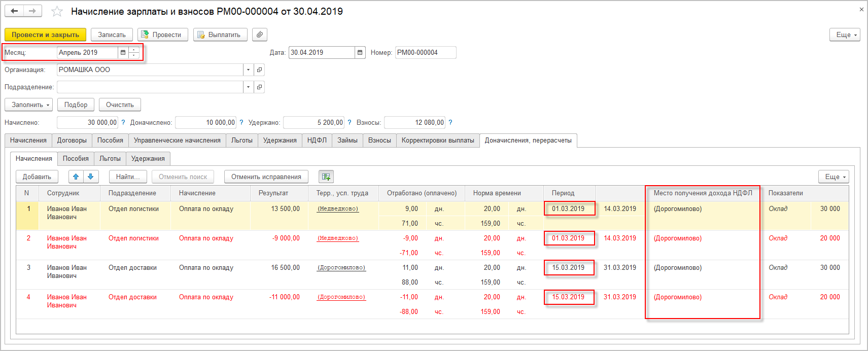Click the Месяц spinner arrows

click(x=134, y=53)
